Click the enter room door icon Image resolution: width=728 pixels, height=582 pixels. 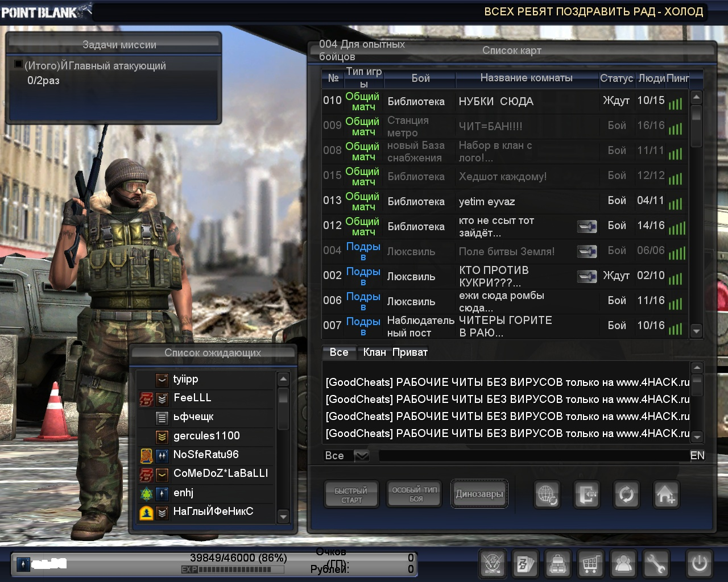click(587, 494)
